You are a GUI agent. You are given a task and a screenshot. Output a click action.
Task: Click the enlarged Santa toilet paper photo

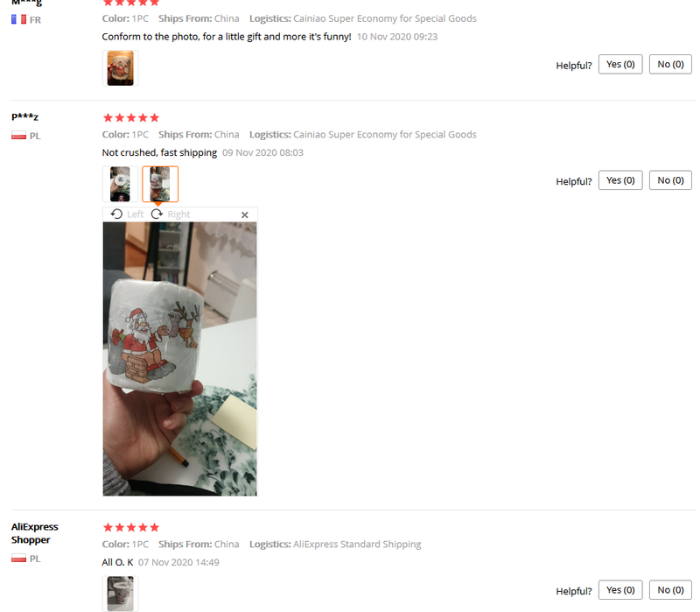click(x=180, y=359)
